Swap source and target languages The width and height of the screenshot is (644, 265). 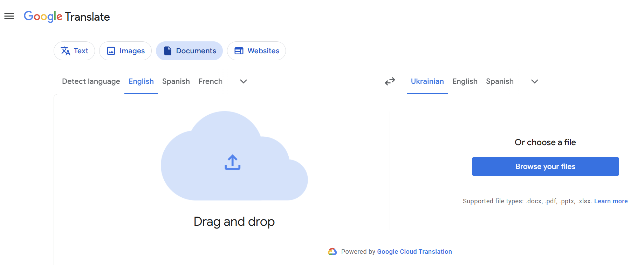(390, 81)
